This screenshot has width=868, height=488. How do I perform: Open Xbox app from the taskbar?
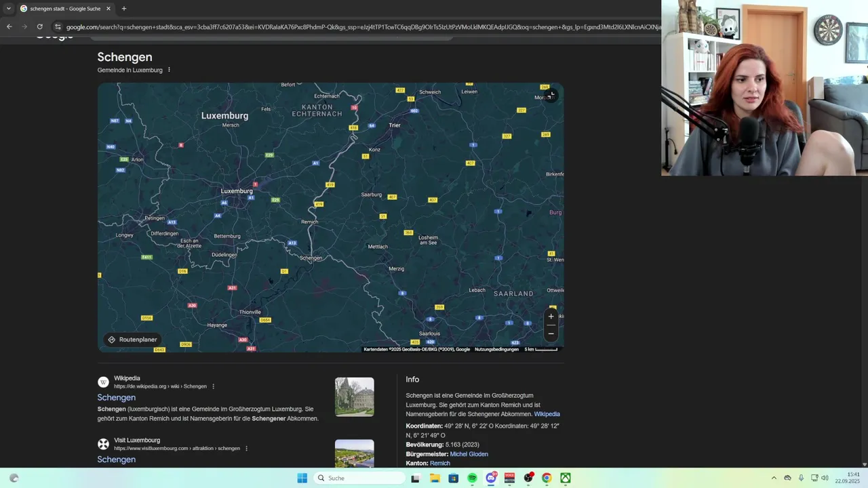pos(565,478)
